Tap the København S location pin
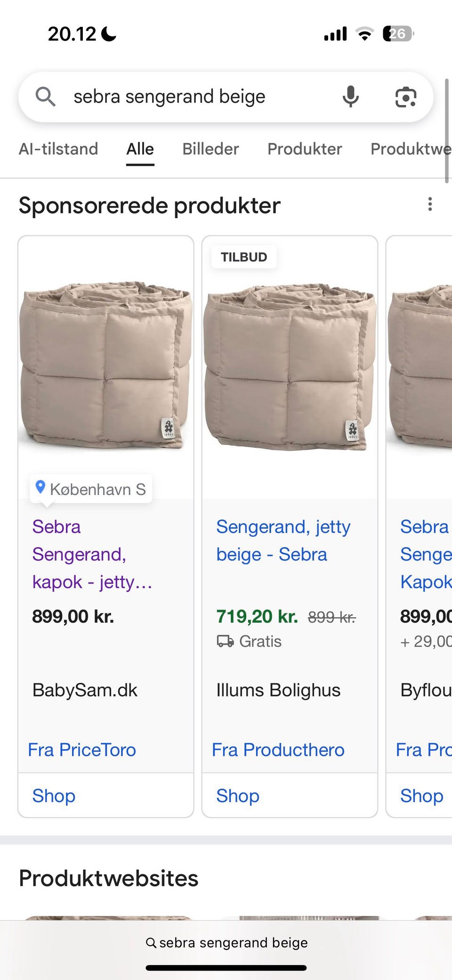The width and height of the screenshot is (452, 980). click(x=40, y=487)
